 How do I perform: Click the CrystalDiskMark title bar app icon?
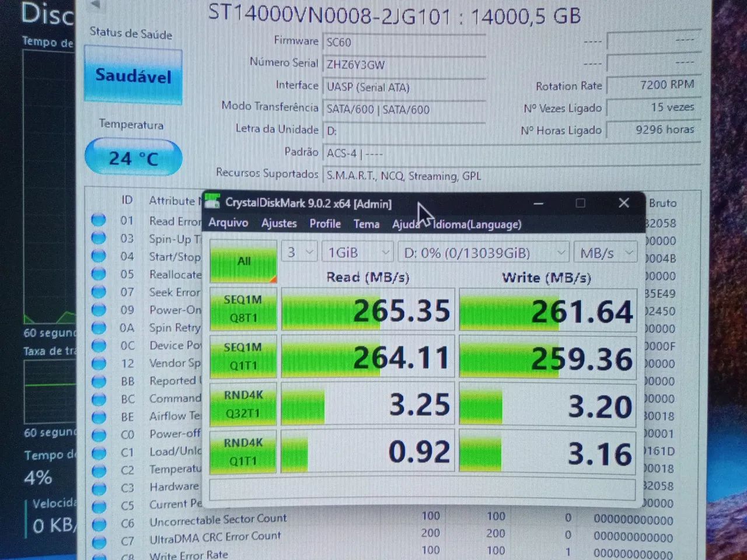(212, 201)
